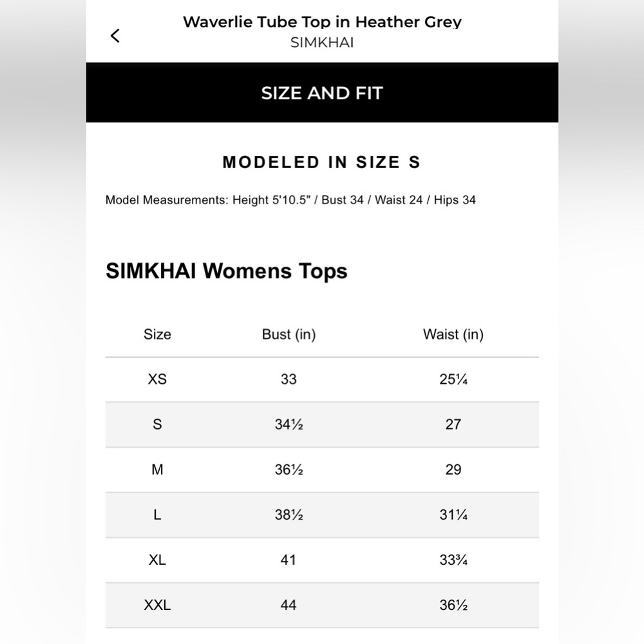Select the XXL size row label

pyautogui.click(x=157, y=605)
